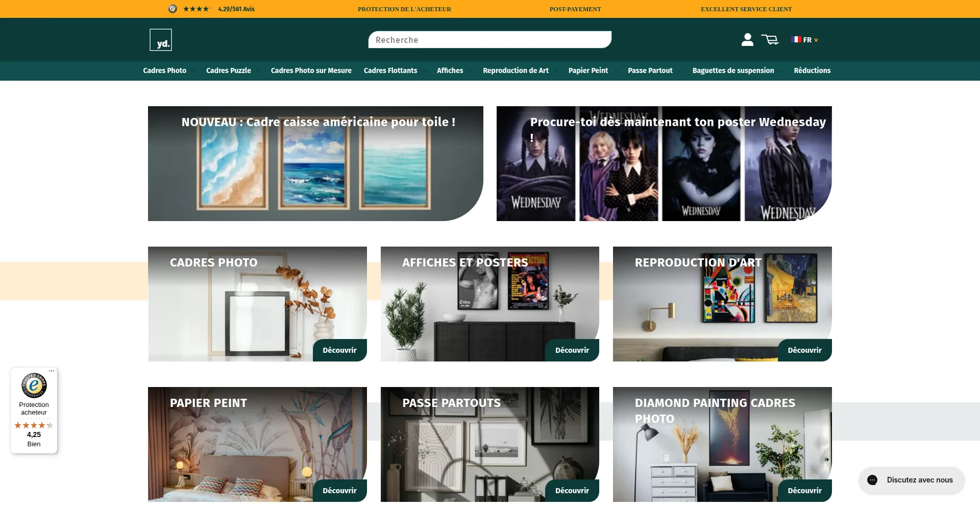This screenshot has width=980, height=507.
Task: Open the Baguettes de suspension menu
Action: coord(733,70)
